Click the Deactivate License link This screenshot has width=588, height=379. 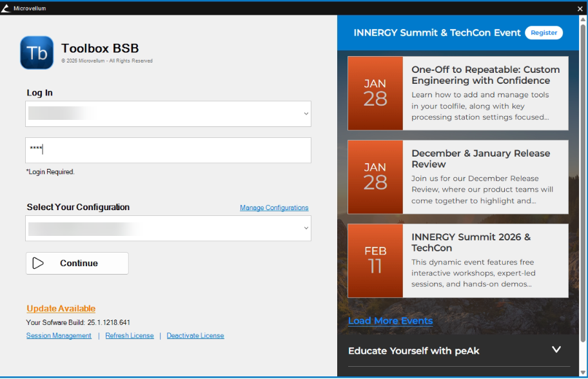pyautogui.click(x=195, y=336)
